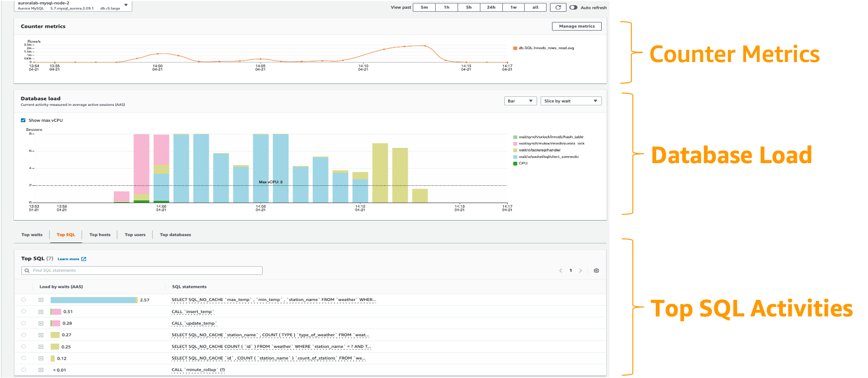Select radio for the 2.57 load query
868x378 pixels.
point(24,299)
